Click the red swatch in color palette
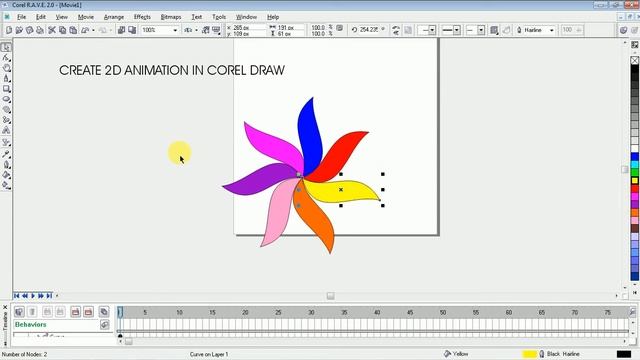The height and width of the screenshot is (360, 640). [x=635, y=189]
